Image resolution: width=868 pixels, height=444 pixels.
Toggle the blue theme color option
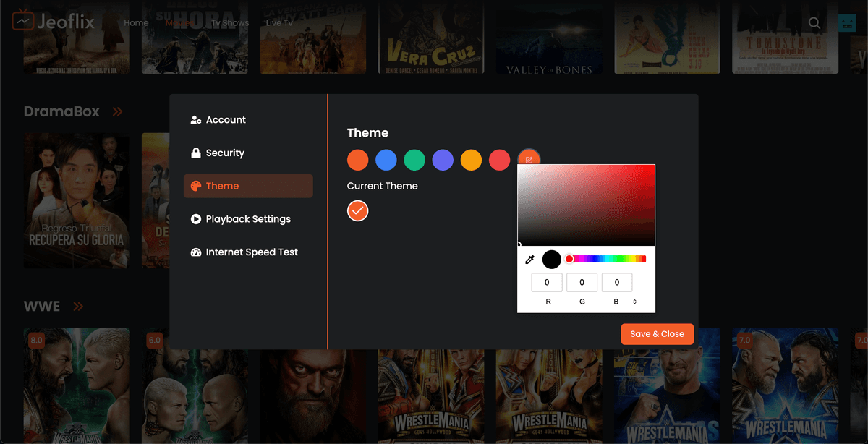[x=386, y=160]
